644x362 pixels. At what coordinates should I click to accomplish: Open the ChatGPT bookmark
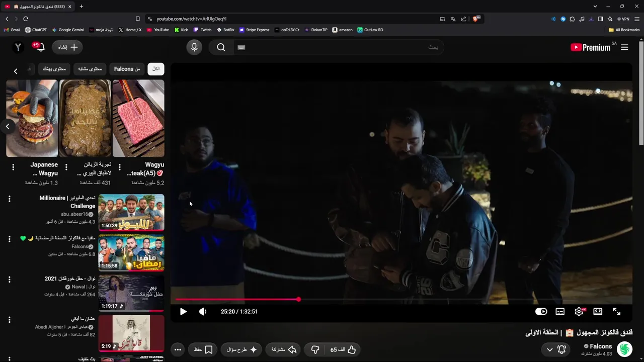point(36,30)
